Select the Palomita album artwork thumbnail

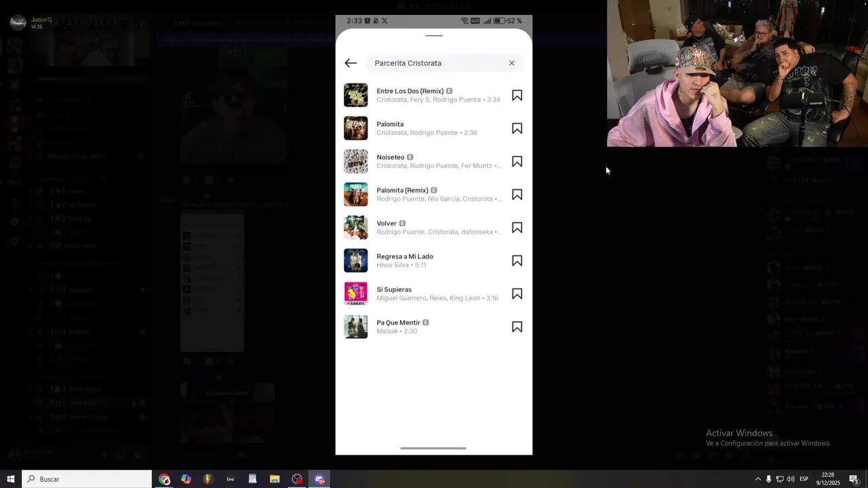(x=356, y=128)
